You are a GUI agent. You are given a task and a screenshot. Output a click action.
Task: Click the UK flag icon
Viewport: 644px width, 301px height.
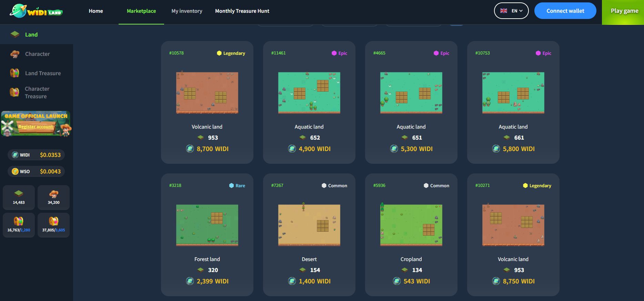tap(504, 11)
